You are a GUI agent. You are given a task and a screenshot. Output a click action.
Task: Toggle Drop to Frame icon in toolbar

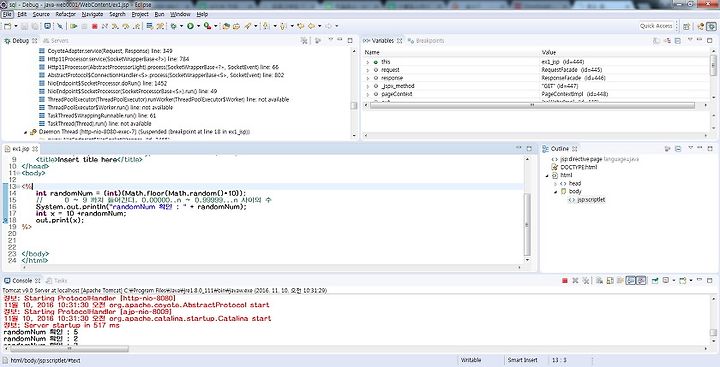(150, 26)
